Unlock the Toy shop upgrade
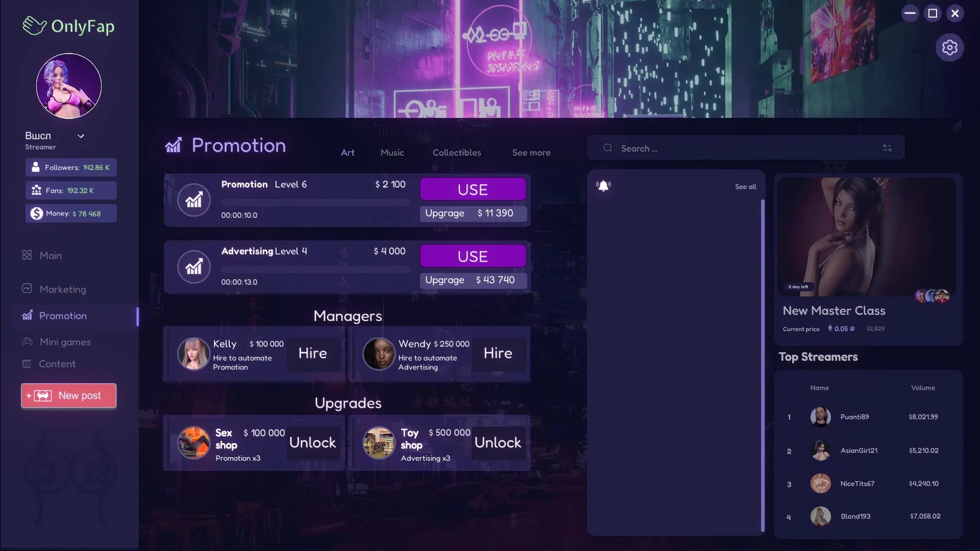This screenshot has width=980, height=551. point(498,443)
